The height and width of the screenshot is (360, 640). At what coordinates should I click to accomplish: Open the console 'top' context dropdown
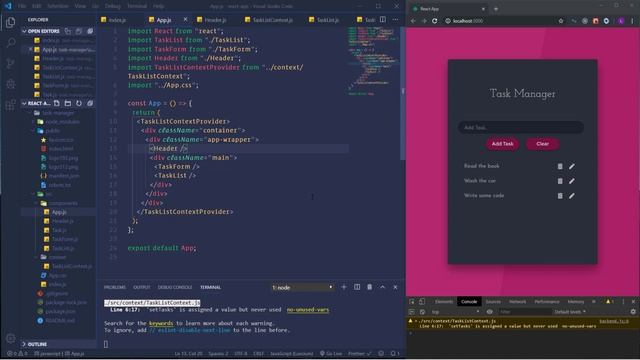pyautogui.click(x=455, y=312)
